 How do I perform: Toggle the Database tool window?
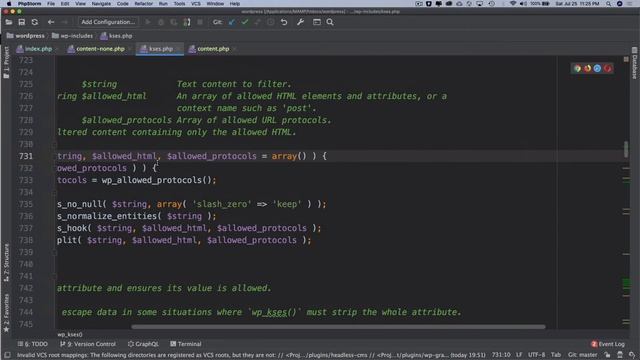634,62
